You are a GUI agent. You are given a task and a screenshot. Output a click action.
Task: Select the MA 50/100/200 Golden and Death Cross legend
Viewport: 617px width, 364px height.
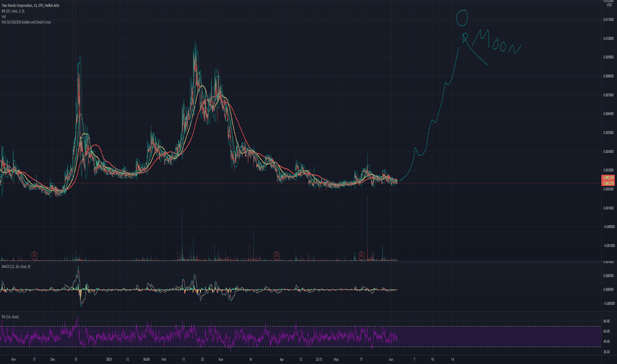[26, 22]
